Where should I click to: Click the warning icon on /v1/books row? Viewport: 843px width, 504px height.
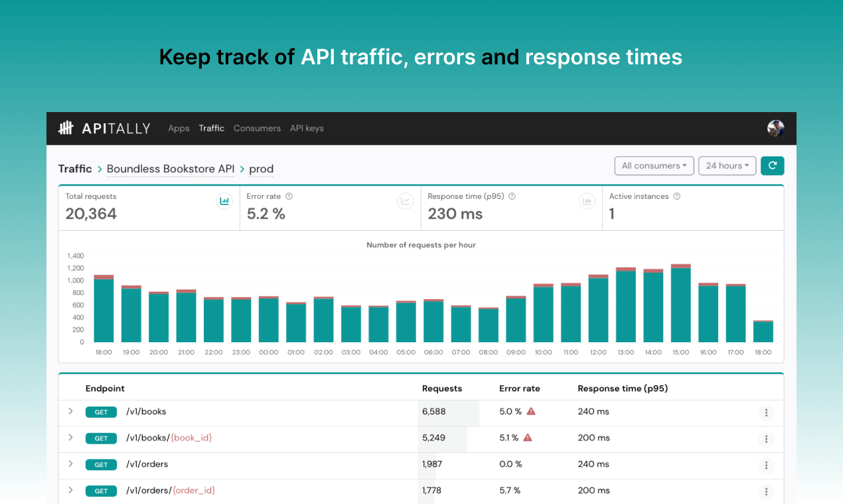[531, 411]
